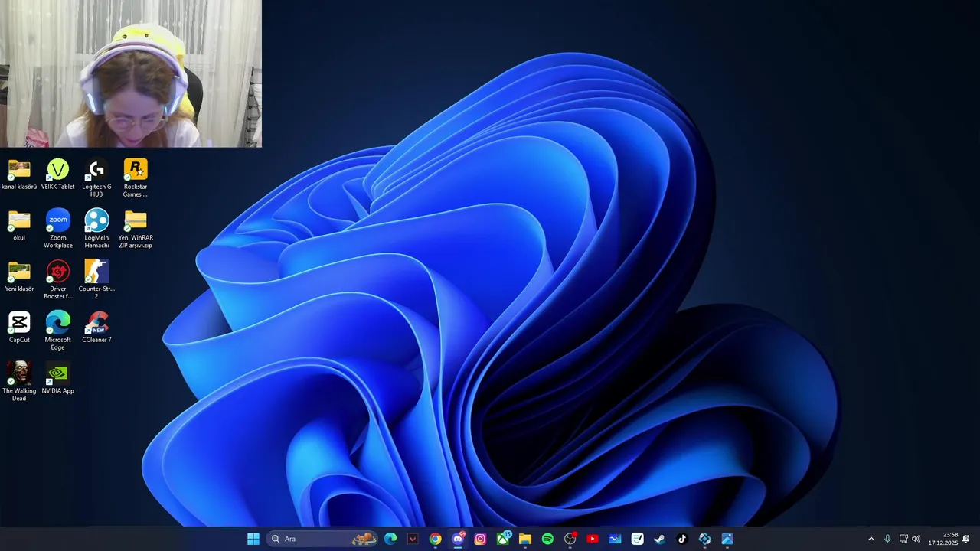Open Google Chrome from the taskbar
980x551 pixels.
pyautogui.click(x=435, y=539)
